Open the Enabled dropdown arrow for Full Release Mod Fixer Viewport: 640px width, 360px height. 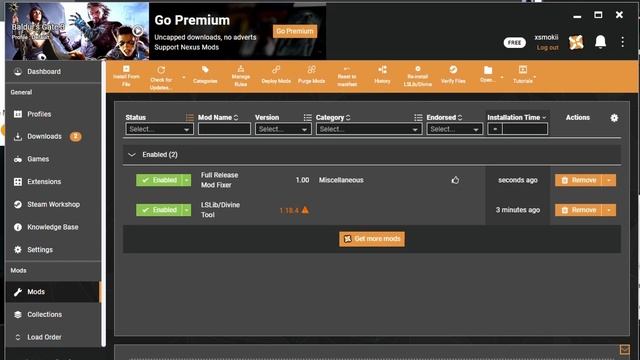[187, 180]
